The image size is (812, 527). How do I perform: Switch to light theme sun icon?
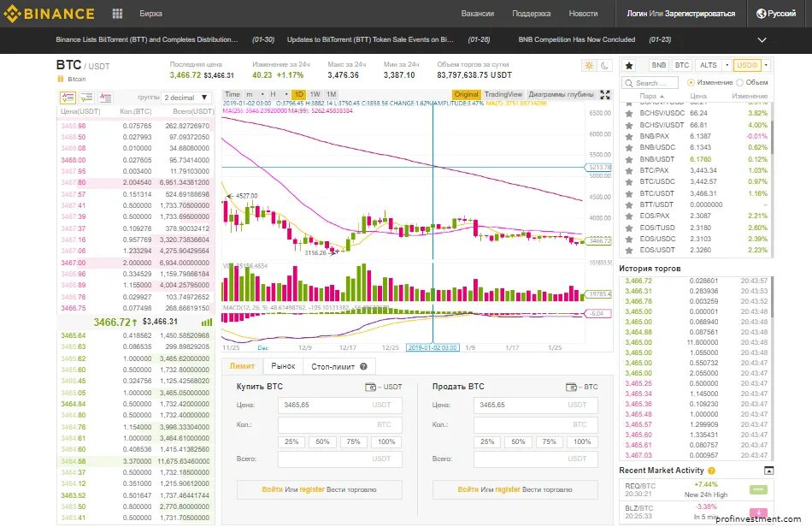point(589,65)
